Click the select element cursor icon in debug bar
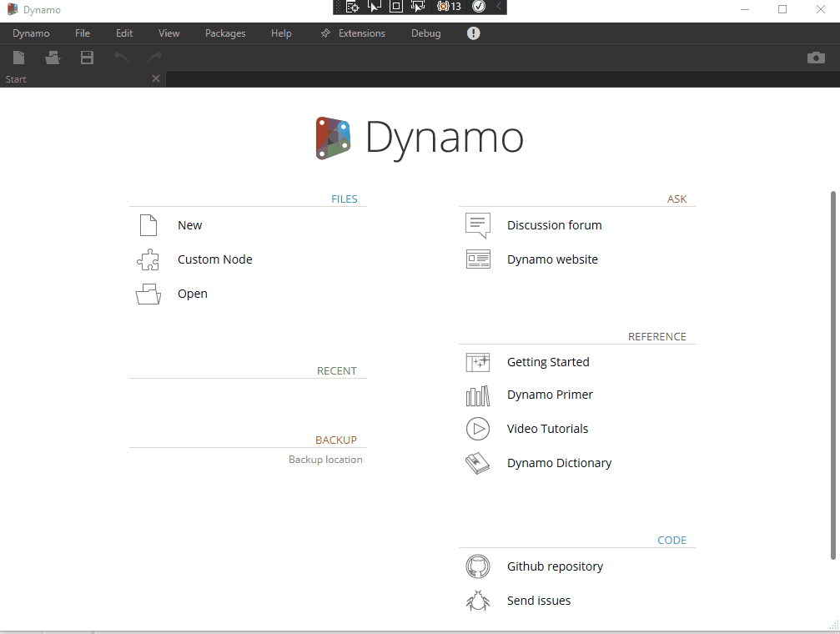840x634 pixels. pyautogui.click(x=374, y=7)
